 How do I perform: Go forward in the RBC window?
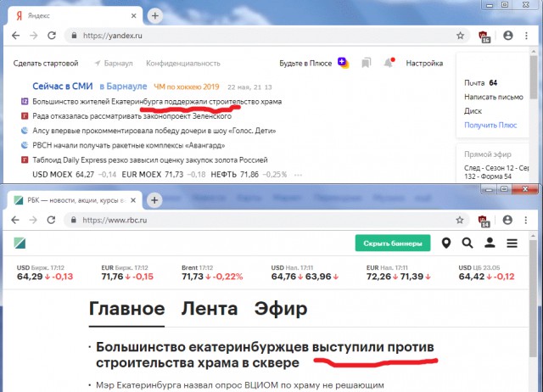[x=33, y=220]
